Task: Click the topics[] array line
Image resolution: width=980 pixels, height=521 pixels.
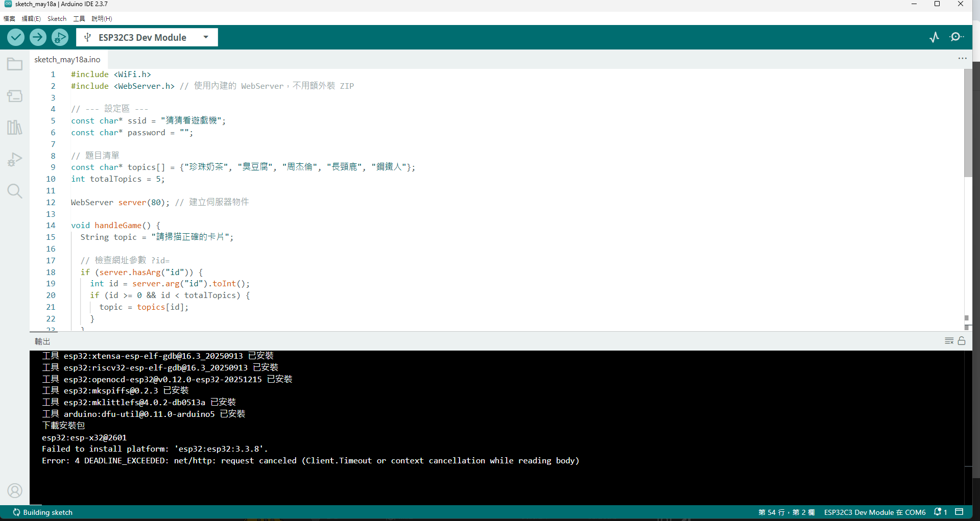Action: click(x=243, y=167)
